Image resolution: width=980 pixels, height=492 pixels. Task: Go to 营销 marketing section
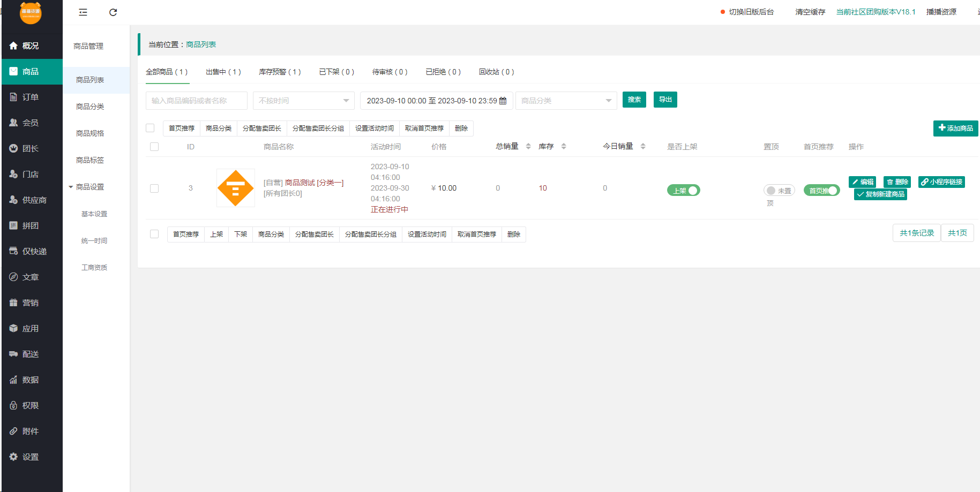tap(32, 303)
